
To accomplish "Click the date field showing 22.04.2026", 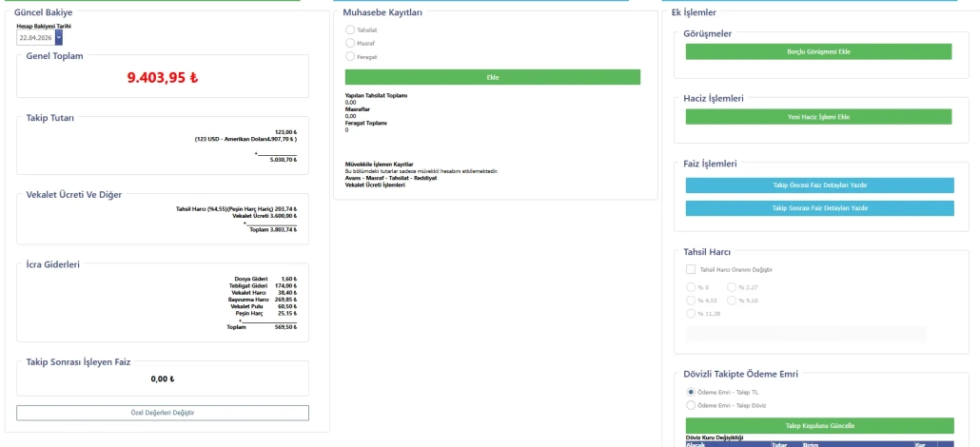I will tap(35, 37).
